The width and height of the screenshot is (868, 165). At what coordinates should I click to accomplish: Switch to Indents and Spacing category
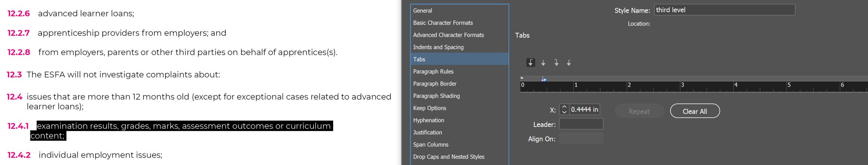point(438,47)
